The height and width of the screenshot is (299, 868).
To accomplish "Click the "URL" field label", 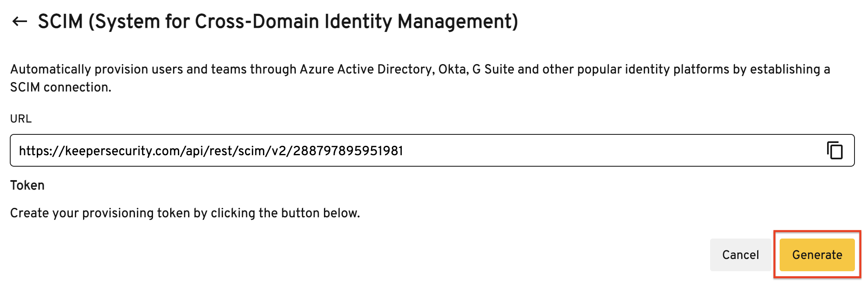I will [x=21, y=118].
